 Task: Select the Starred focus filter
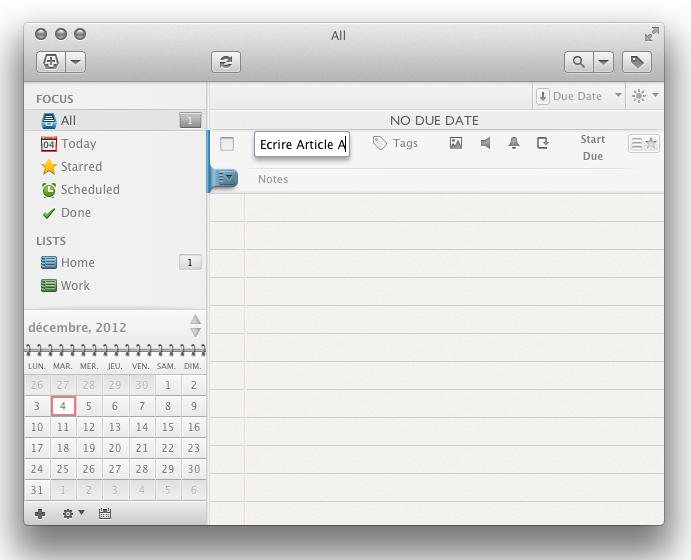tap(81, 167)
